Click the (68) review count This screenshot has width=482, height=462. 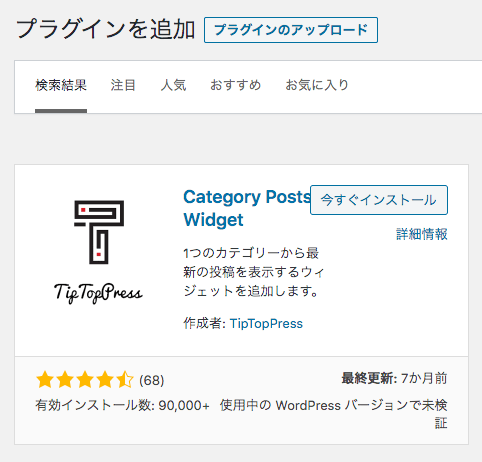(152, 380)
